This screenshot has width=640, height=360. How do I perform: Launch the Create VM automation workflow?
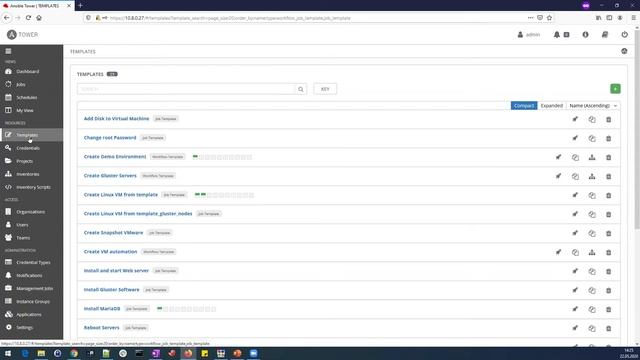tap(558, 252)
